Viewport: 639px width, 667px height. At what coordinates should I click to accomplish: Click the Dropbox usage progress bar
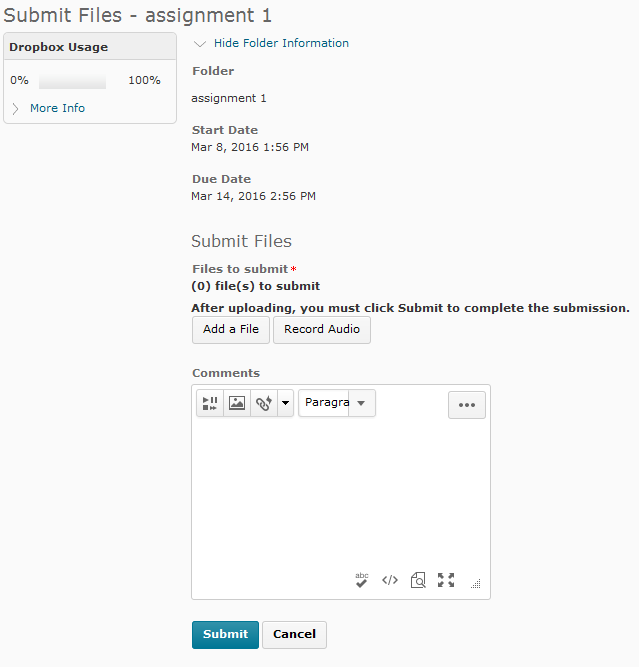[72, 80]
